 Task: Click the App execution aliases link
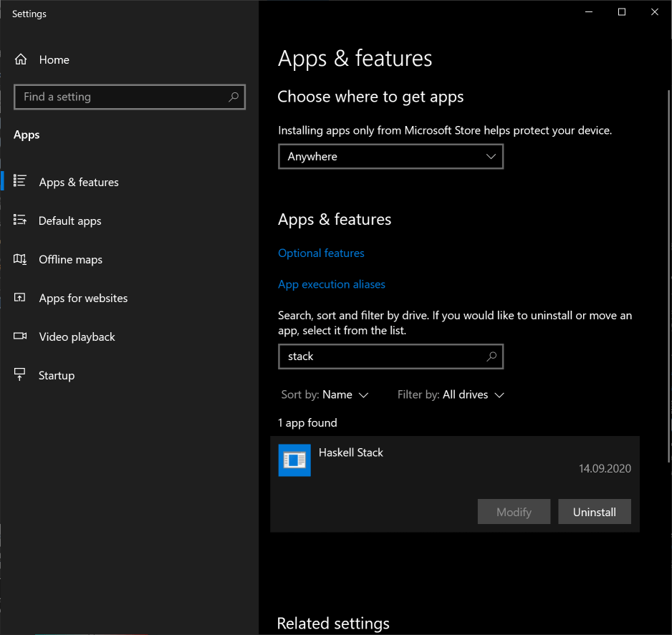(x=331, y=283)
